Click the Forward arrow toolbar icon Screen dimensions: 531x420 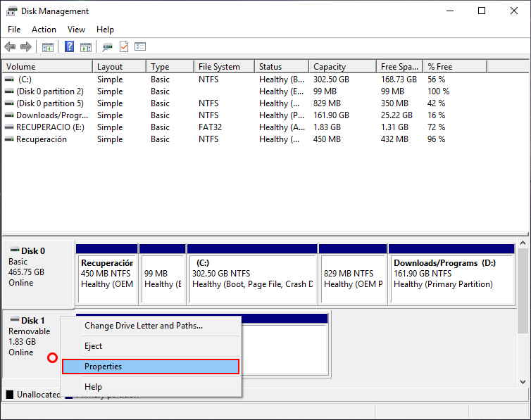pos(26,46)
